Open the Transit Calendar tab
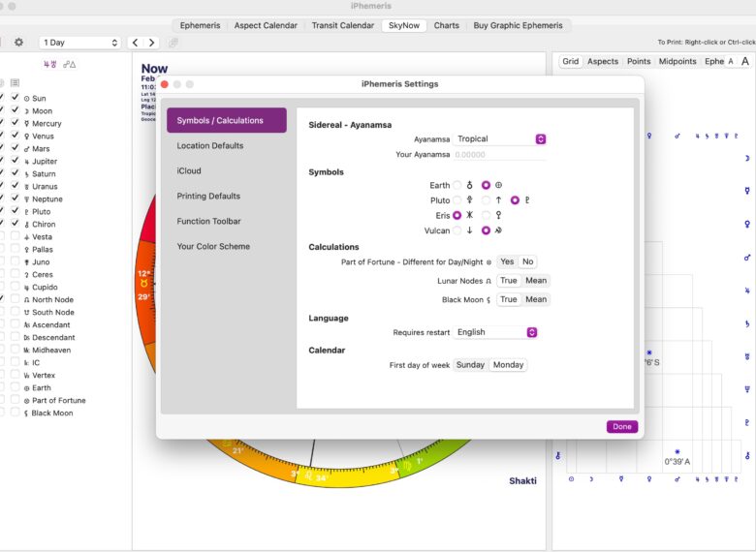The width and height of the screenshot is (756, 552). point(343,25)
